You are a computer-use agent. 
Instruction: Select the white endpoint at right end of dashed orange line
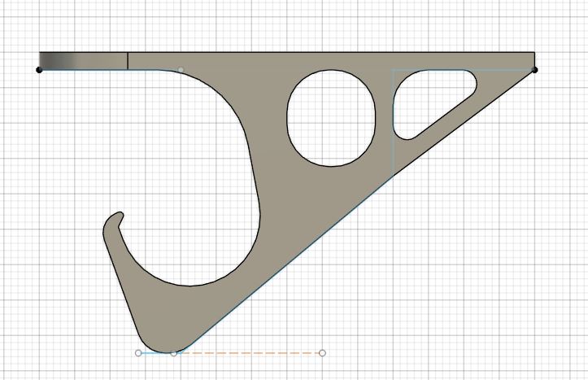[322, 353]
